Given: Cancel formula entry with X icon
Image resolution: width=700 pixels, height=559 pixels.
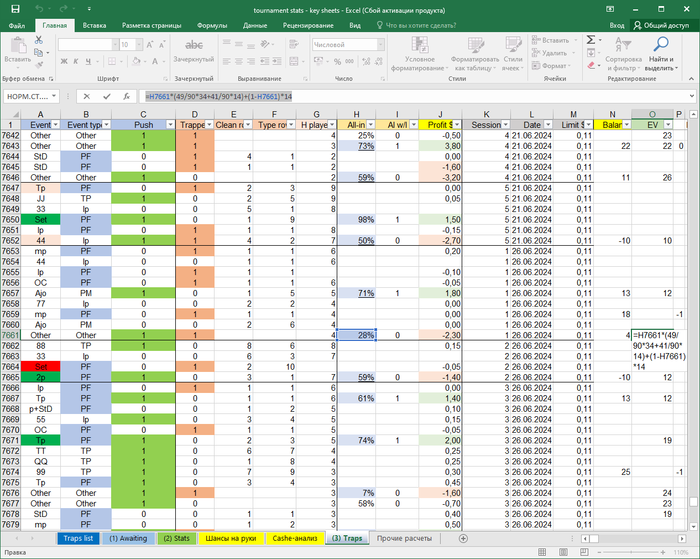Looking at the screenshot, I should tap(87, 96).
